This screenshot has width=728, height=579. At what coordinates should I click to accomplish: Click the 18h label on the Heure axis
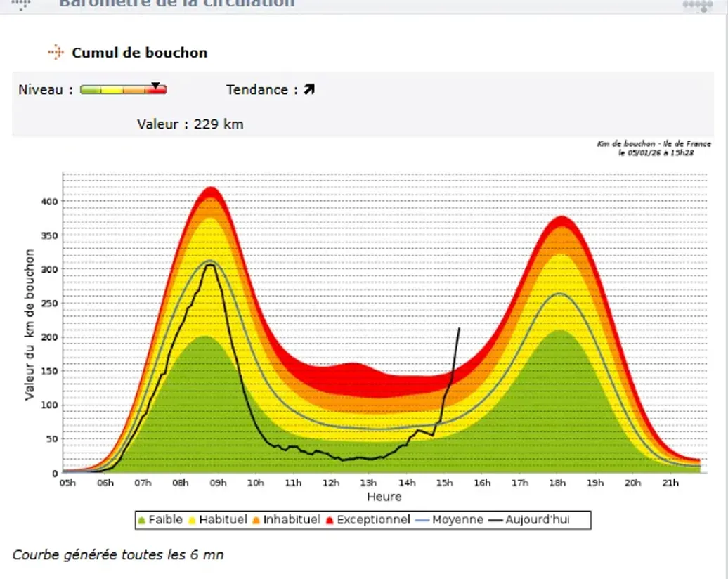[x=557, y=483]
